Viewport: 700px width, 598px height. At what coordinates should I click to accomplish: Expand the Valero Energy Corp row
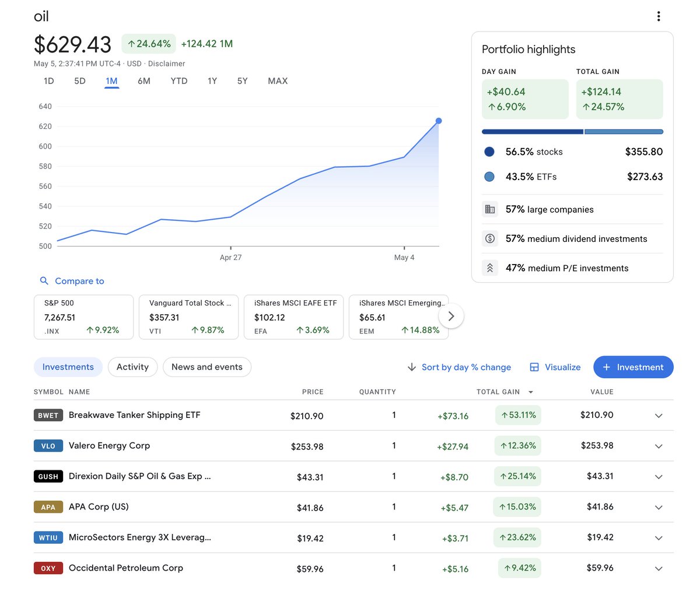659,446
